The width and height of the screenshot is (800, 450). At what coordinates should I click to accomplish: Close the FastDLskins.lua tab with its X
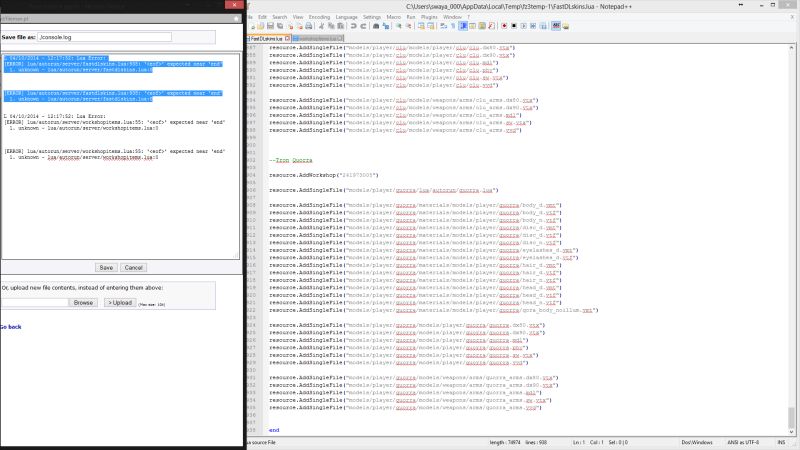pos(287,38)
